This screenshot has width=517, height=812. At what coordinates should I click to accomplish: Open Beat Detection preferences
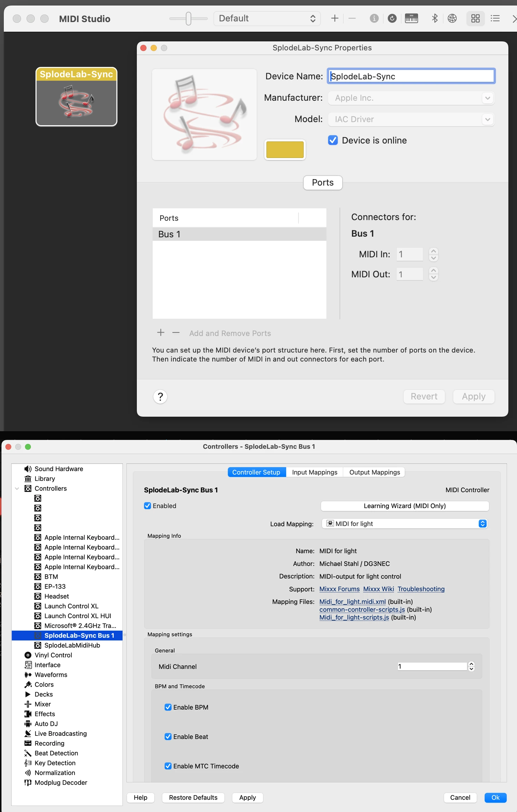click(x=56, y=753)
